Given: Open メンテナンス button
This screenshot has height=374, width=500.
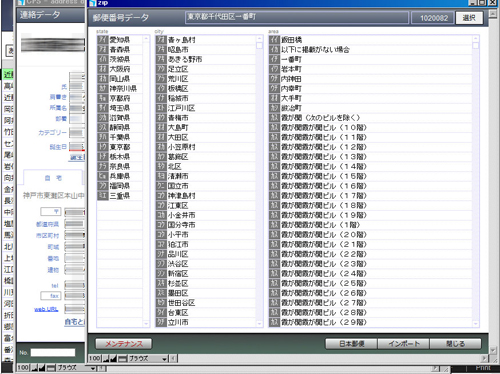Looking at the screenshot, I should [x=124, y=344].
